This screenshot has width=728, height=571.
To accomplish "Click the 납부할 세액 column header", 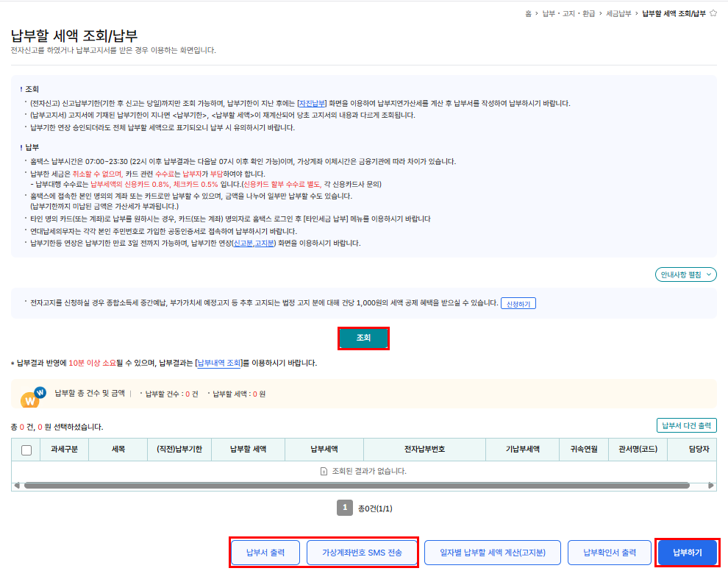I will (248, 450).
